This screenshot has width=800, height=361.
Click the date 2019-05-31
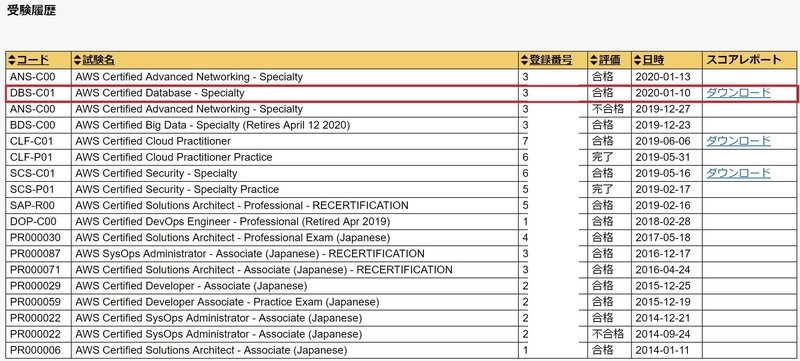[x=663, y=157]
